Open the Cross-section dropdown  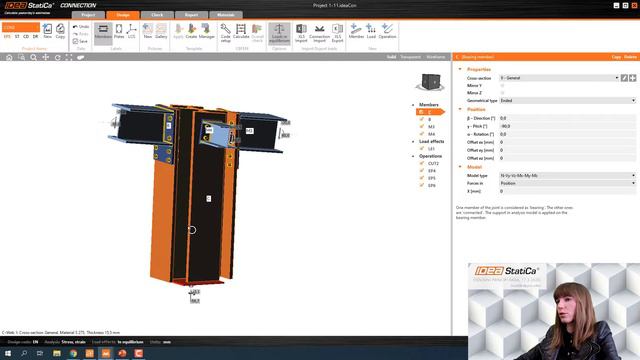(x=559, y=78)
